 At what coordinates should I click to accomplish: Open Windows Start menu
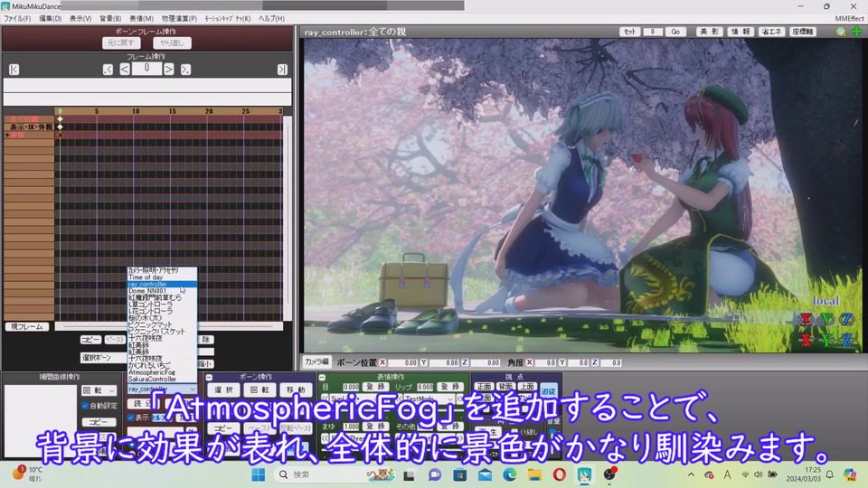click(x=258, y=474)
